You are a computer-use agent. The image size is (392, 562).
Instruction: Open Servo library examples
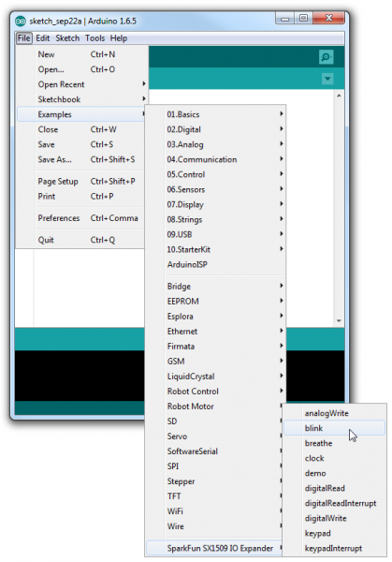coord(214,436)
